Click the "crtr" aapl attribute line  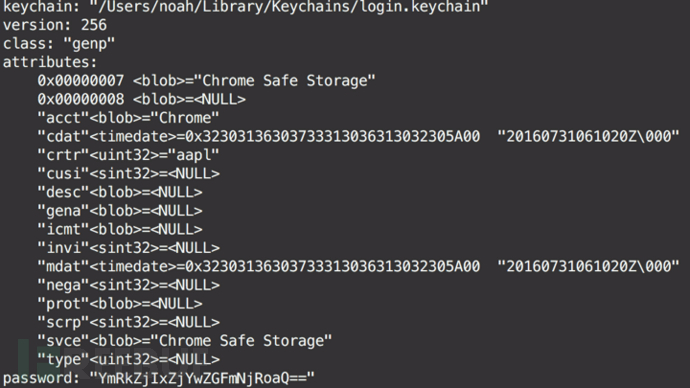128,155
